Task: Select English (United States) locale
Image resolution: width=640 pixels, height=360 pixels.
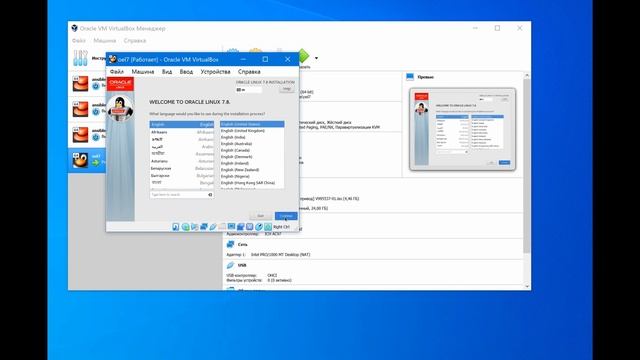Action: click(252, 124)
